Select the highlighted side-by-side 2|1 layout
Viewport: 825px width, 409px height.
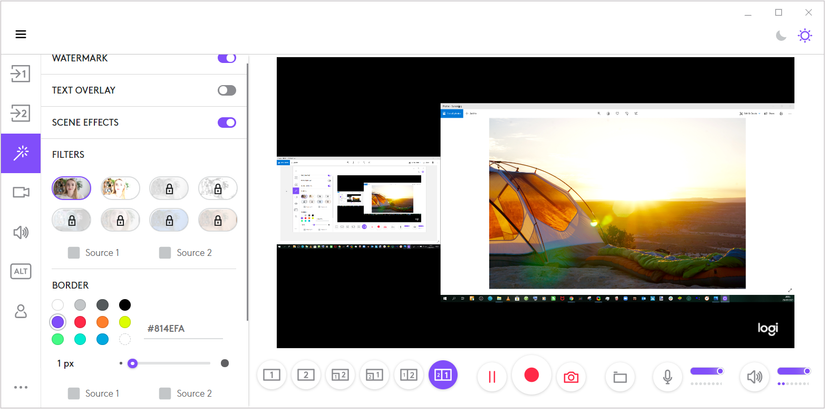[443, 375]
